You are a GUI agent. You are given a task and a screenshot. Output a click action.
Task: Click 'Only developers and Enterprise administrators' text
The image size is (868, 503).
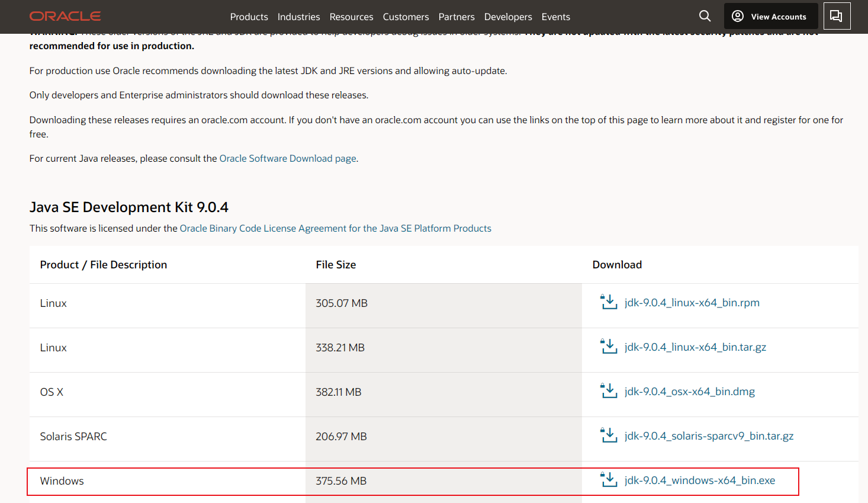pos(199,95)
